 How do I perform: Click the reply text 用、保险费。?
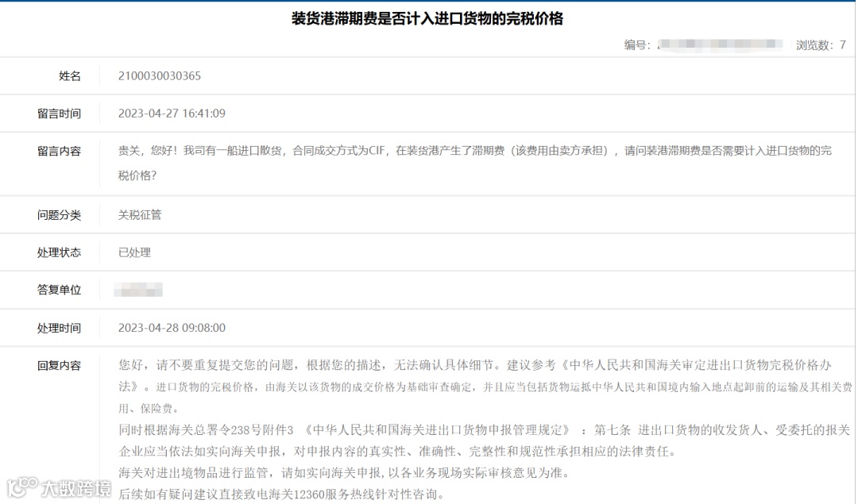(149, 409)
